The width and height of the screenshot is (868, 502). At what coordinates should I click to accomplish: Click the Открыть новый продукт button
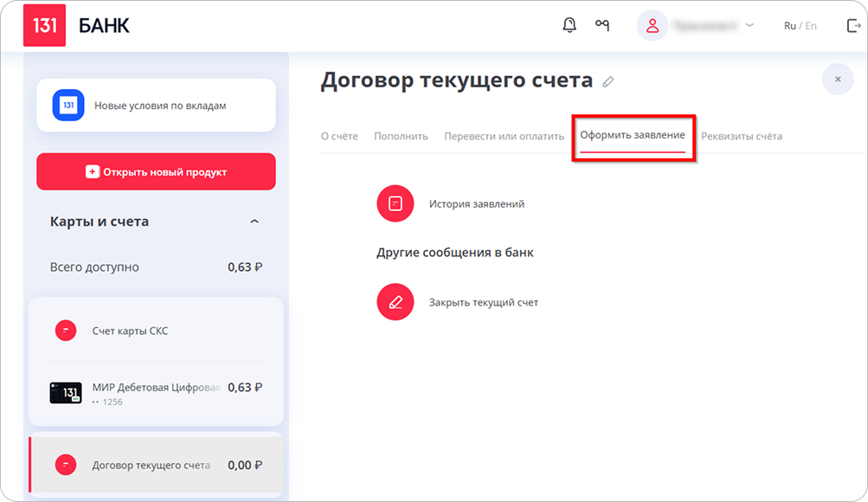tap(156, 171)
